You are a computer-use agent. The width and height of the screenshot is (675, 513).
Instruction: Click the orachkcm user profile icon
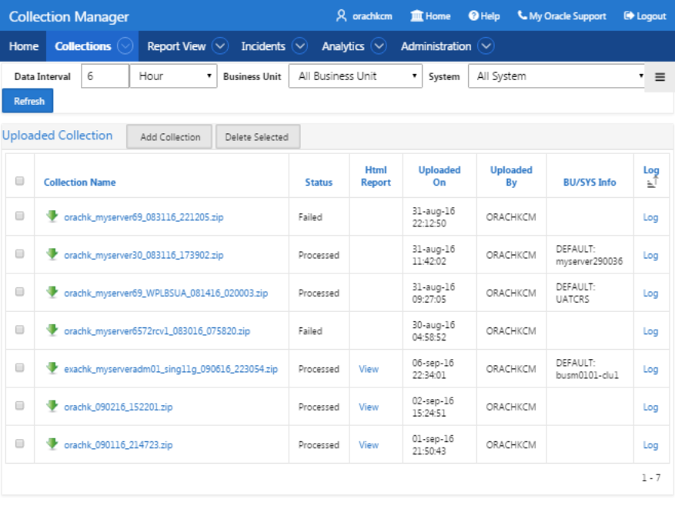[x=341, y=16]
